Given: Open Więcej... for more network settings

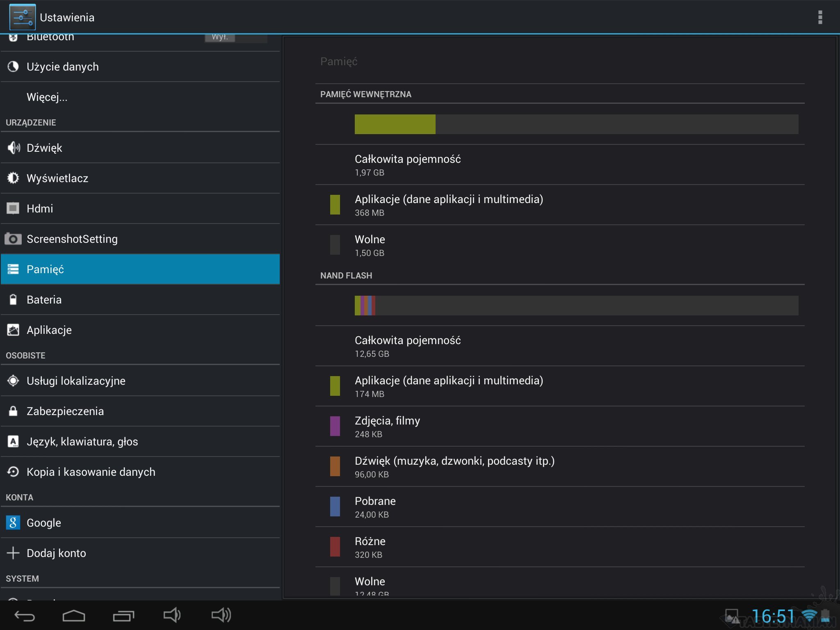Looking at the screenshot, I should pyautogui.click(x=47, y=97).
